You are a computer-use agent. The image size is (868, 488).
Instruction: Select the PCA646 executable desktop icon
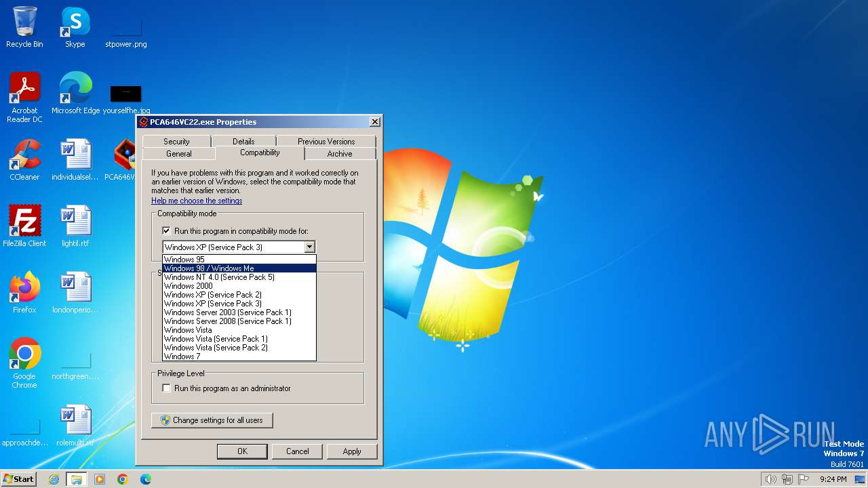pyautogui.click(x=124, y=159)
